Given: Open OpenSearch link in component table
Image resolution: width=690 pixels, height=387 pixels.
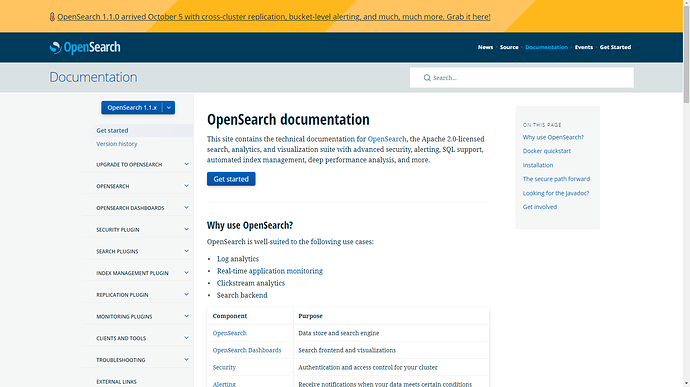Looking at the screenshot, I should point(229,333).
